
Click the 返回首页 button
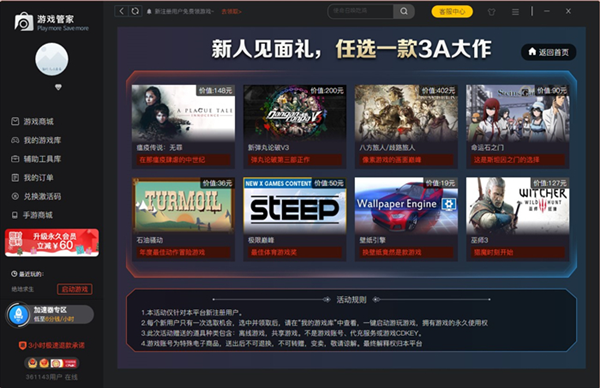click(x=549, y=52)
